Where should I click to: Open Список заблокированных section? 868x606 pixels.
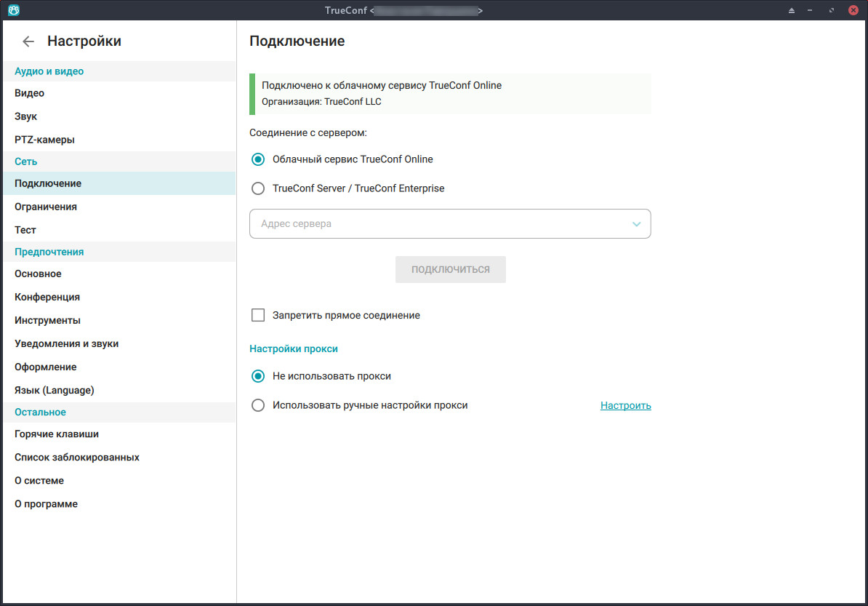pyautogui.click(x=119, y=457)
